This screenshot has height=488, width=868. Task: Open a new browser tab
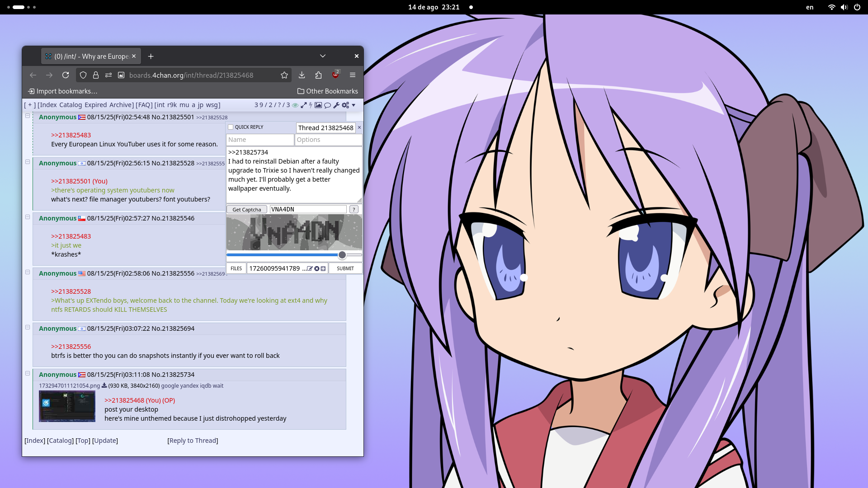point(151,56)
